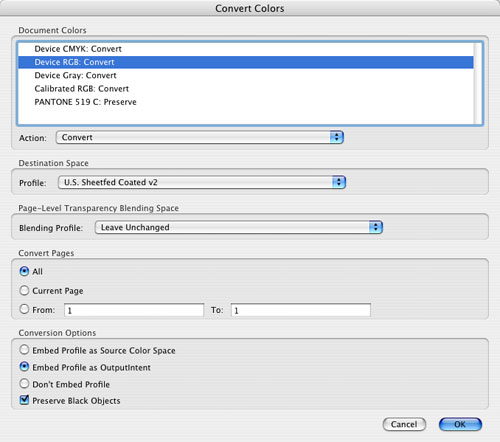Click the From page number field
This screenshot has width=500, height=442.
pyautogui.click(x=134, y=310)
